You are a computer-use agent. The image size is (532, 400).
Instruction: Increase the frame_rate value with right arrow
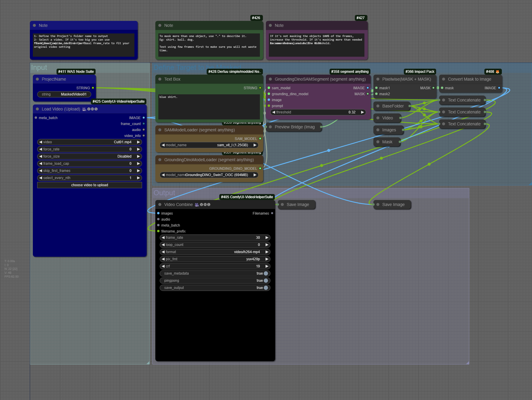pyautogui.click(x=267, y=238)
